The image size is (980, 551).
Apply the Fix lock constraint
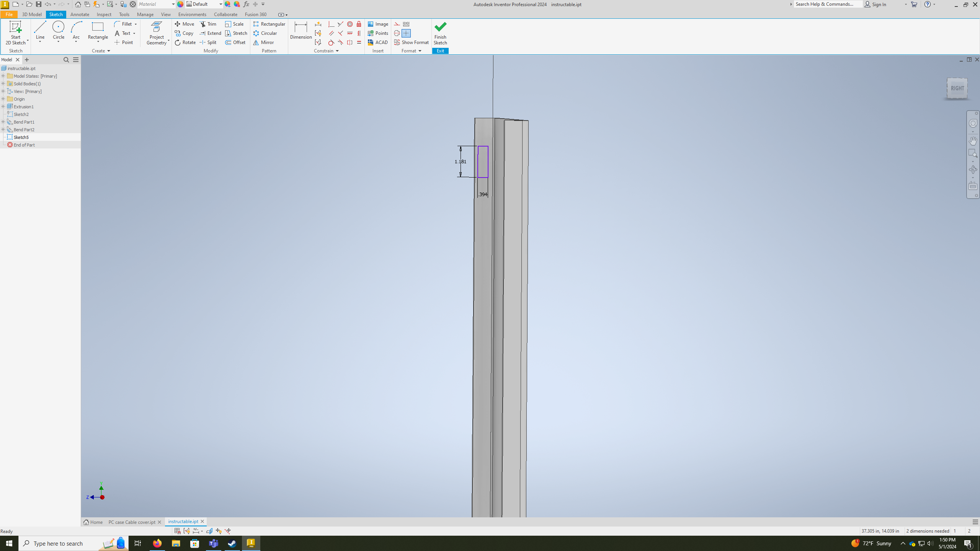coord(359,24)
